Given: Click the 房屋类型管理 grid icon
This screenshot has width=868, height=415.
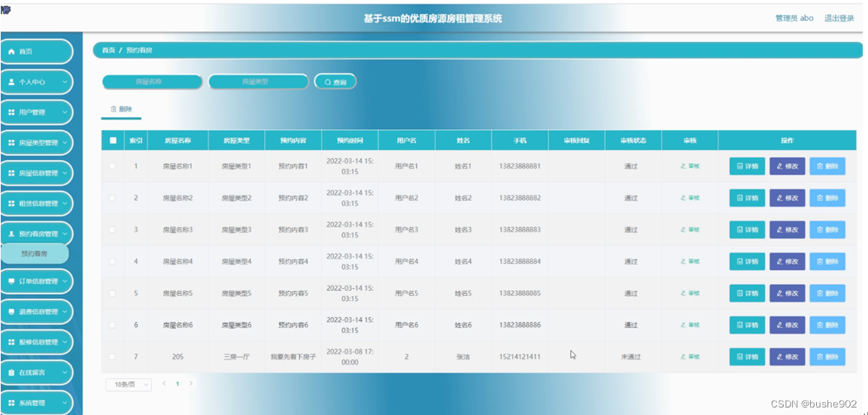Looking at the screenshot, I should click(11, 143).
